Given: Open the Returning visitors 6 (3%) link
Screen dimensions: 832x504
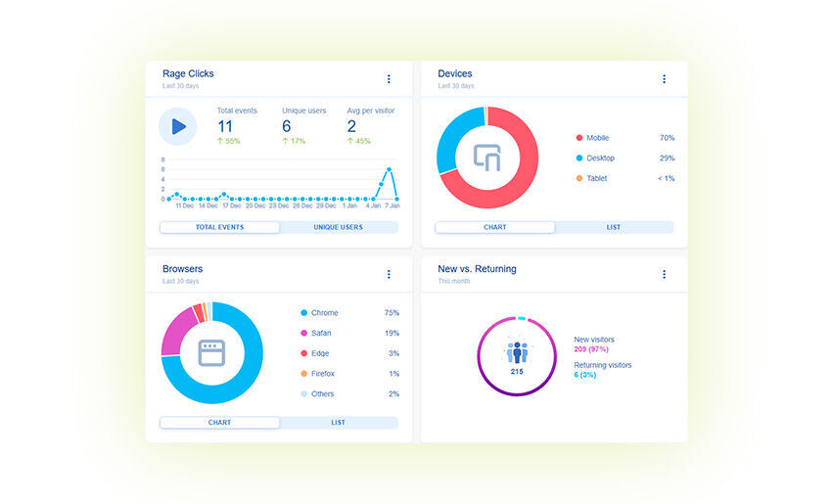Looking at the screenshot, I should click(x=602, y=370).
